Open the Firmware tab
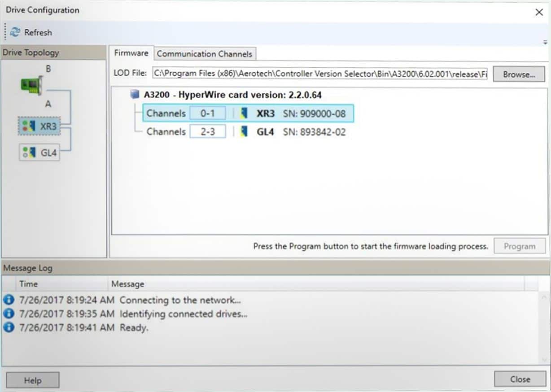 coord(131,53)
